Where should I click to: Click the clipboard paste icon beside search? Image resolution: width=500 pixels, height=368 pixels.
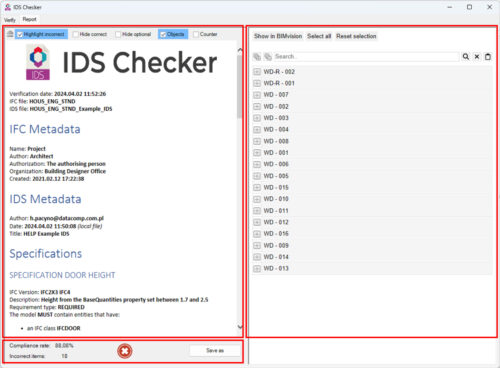pyautogui.click(x=488, y=57)
